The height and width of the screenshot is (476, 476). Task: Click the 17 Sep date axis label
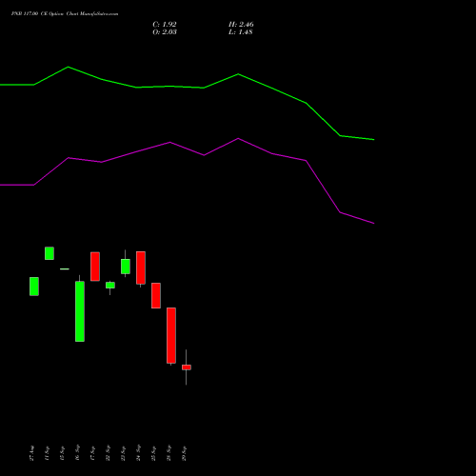92,453
